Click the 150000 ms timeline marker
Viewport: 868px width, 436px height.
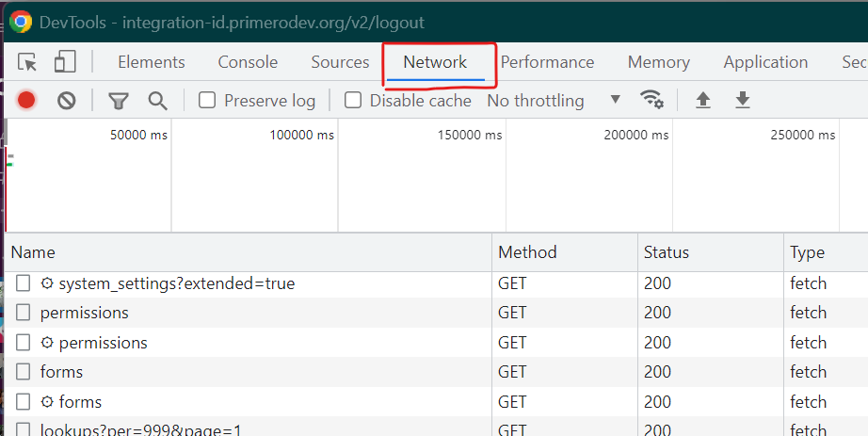470,135
